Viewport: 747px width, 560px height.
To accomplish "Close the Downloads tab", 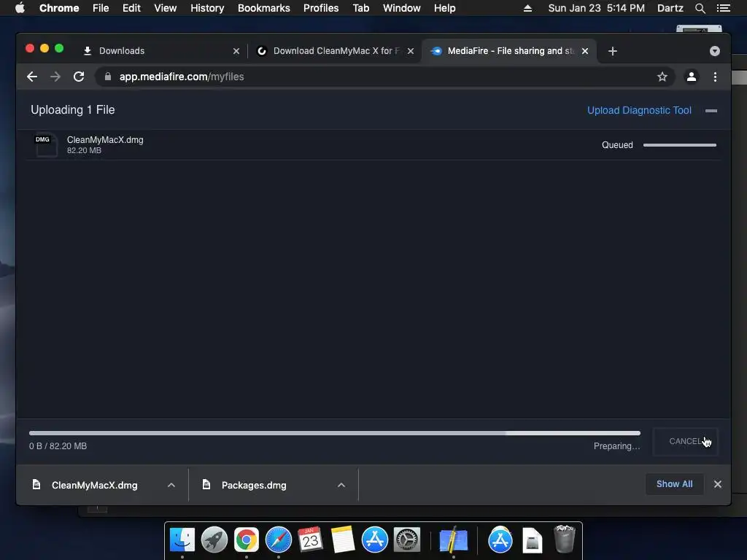I will (236, 51).
